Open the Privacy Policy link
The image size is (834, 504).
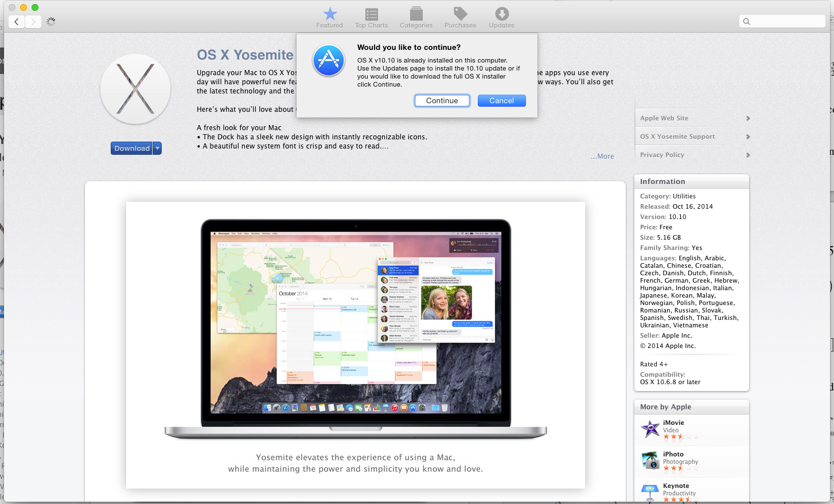[x=662, y=155]
